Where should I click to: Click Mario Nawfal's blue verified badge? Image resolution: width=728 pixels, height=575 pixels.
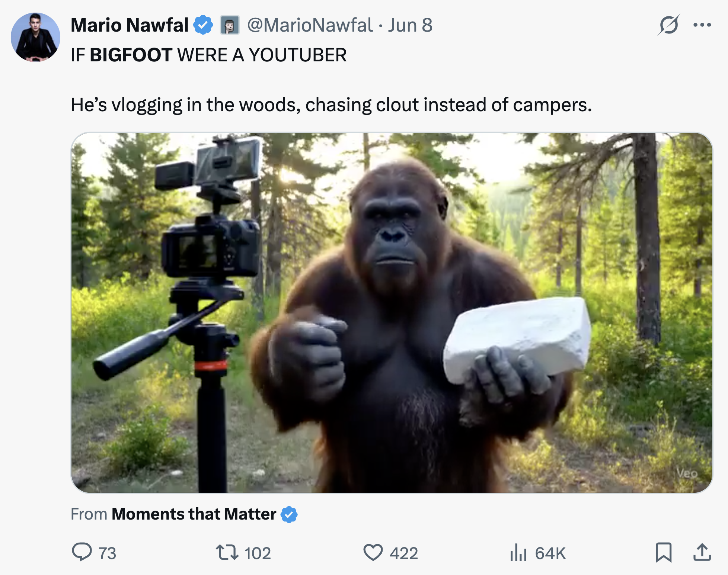201,25
